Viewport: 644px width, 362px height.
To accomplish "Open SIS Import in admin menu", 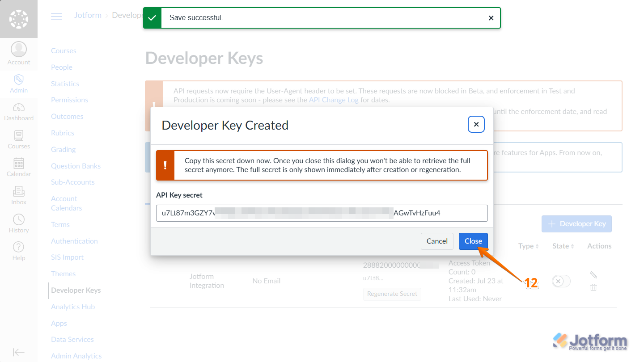I will point(67,257).
